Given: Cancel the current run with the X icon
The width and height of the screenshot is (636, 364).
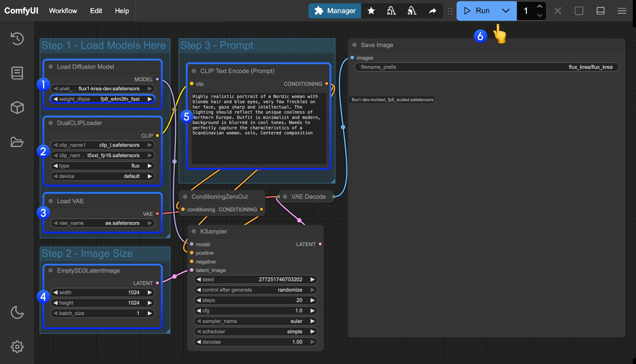Looking at the screenshot, I should tap(558, 11).
